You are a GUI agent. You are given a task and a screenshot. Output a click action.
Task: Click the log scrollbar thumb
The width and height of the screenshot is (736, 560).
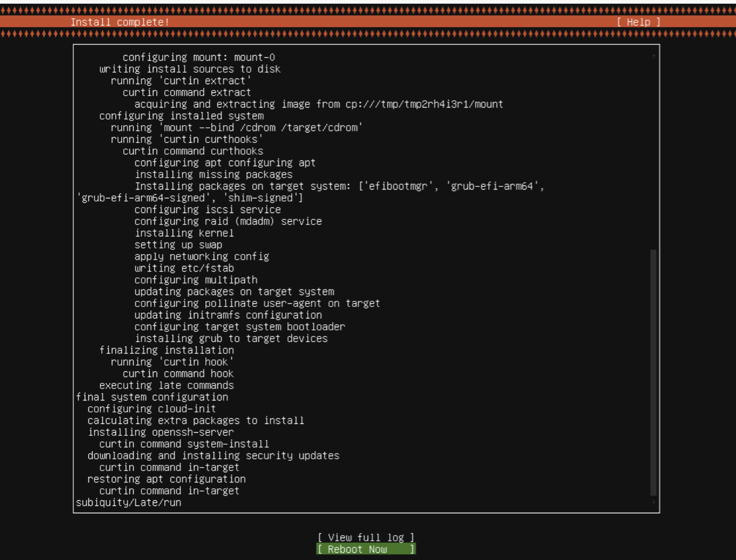click(653, 372)
